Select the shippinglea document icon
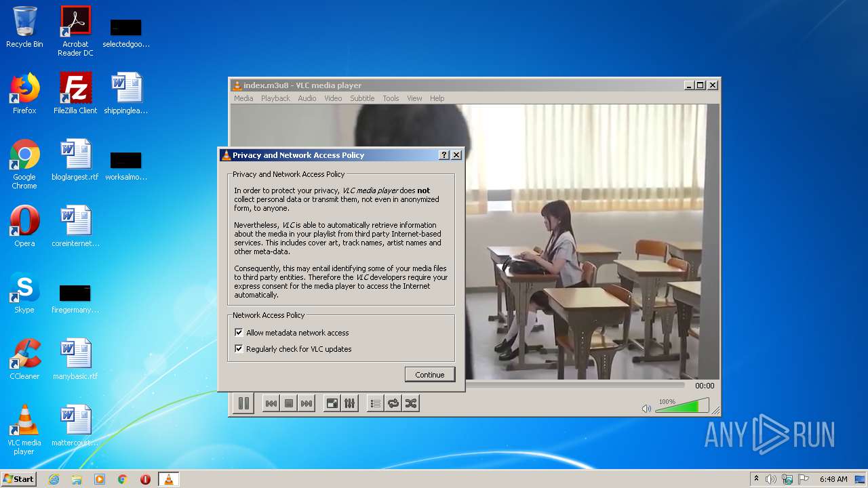The width and height of the screenshot is (868, 488). point(126,94)
